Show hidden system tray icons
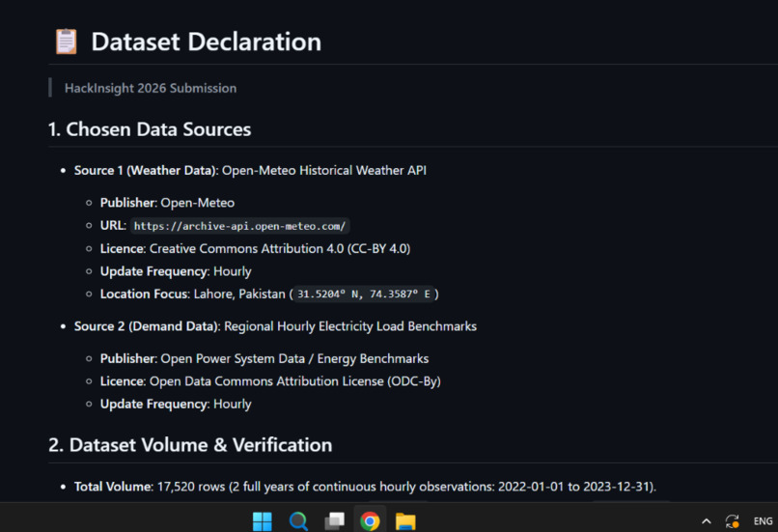The height and width of the screenshot is (532, 778). pyautogui.click(x=706, y=521)
